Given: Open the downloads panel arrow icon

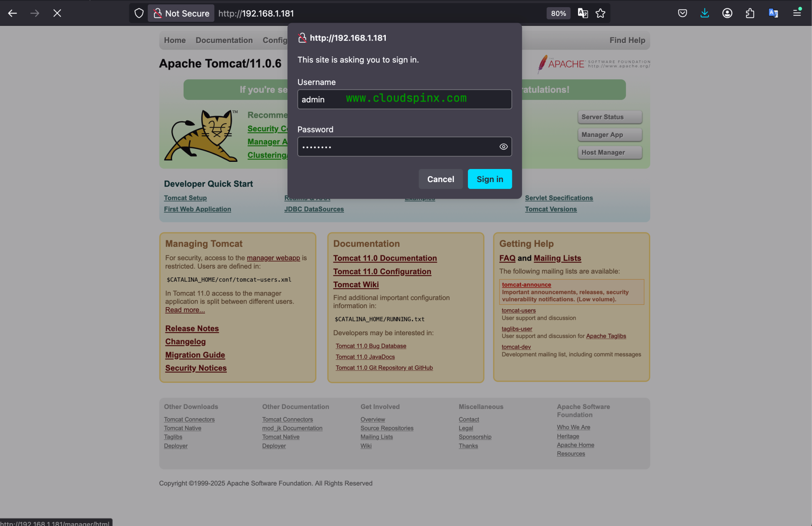Looking at the screenshot, I should 705,13.
